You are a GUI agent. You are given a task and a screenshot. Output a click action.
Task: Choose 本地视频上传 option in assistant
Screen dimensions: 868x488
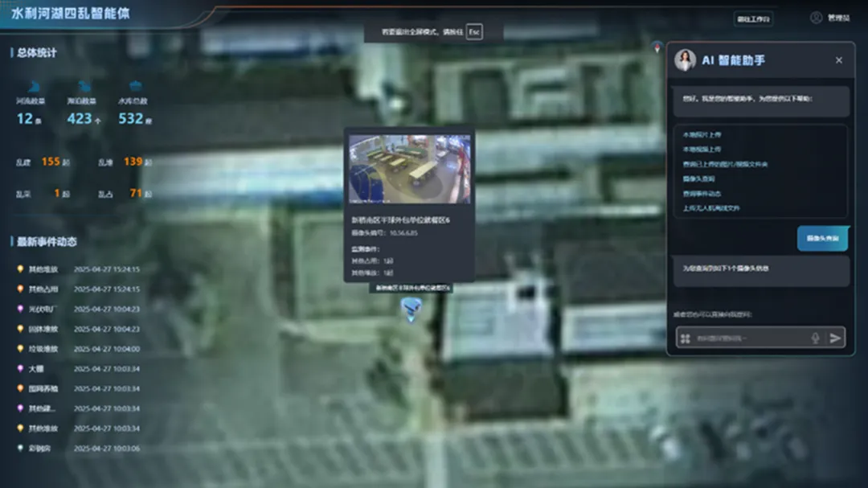click(702, 150)
